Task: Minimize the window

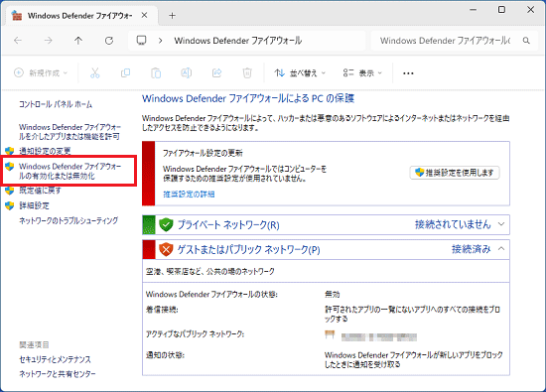Action: (474, 10)
